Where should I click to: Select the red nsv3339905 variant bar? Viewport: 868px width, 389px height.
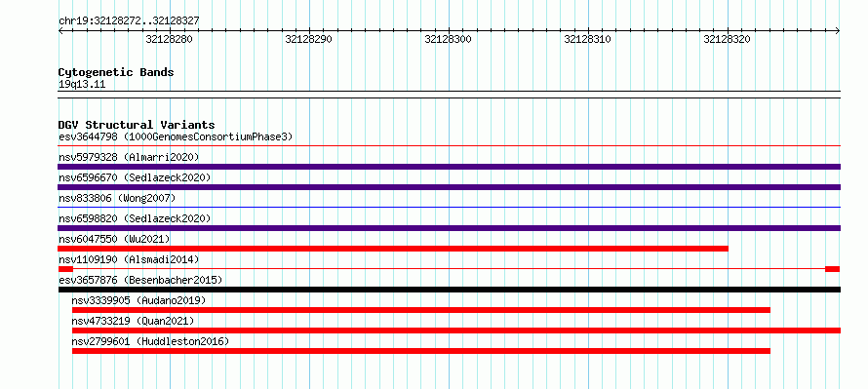click(x=421, y=310)
